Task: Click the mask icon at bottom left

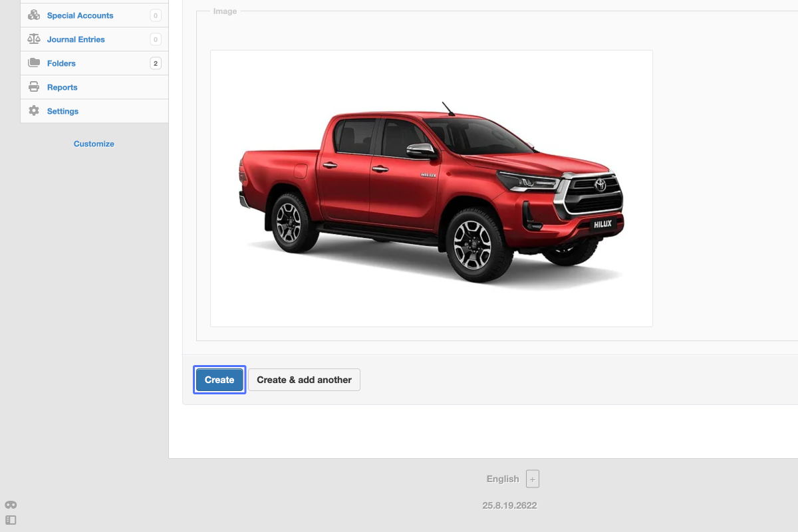Action: [x=11, y=505]
